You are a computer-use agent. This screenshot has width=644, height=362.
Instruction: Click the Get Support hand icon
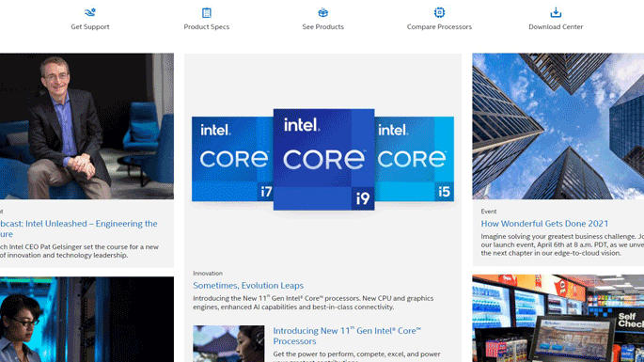(90, 12)
